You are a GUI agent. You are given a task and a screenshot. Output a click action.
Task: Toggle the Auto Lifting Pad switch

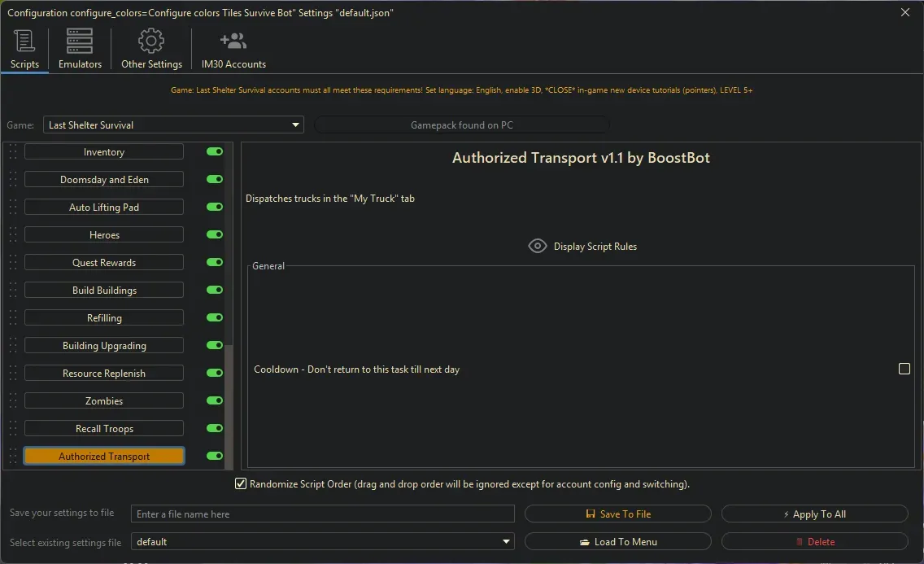point(215,207)
